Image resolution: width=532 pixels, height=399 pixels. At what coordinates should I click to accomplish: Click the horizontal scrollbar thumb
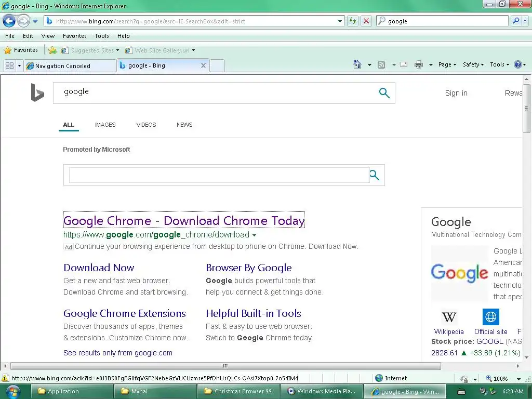(225, 366)
